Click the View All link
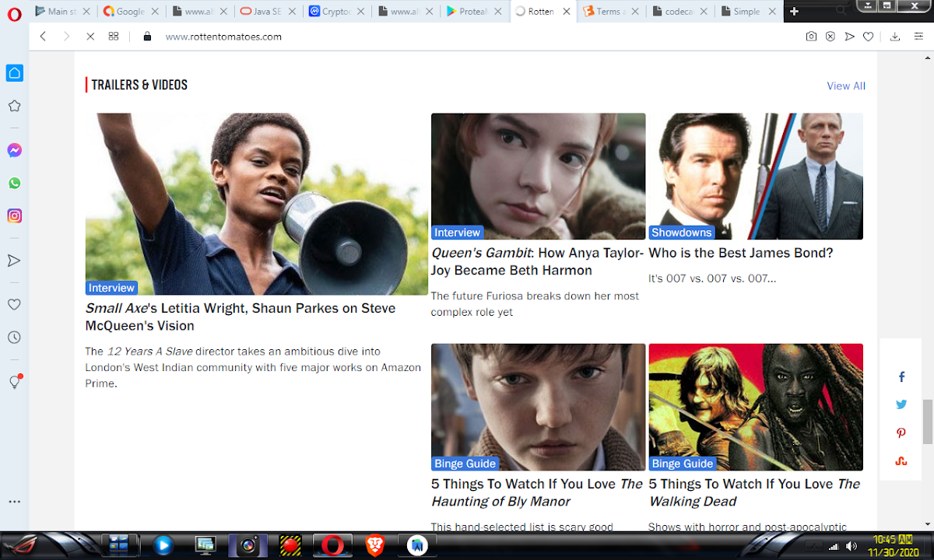The image size is (934, 560). 845,86
